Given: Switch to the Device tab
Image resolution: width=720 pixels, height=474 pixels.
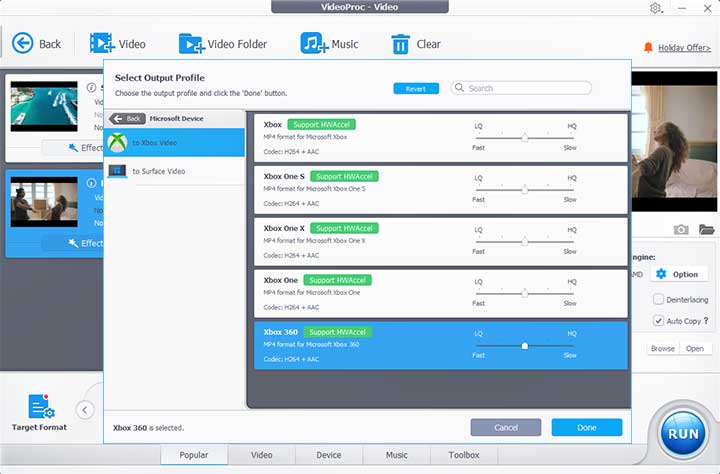Looking at the screenshot, I should pos(329,455).
